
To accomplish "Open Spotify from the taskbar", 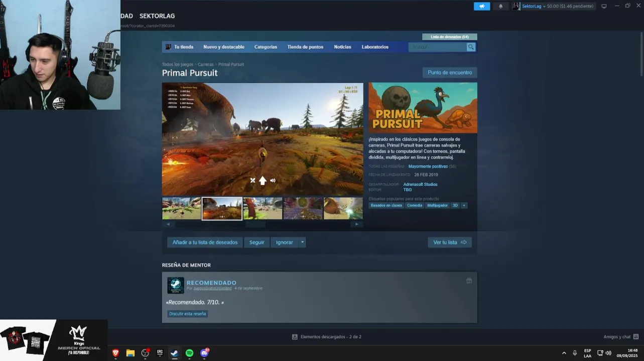I will tap(189, 353).
